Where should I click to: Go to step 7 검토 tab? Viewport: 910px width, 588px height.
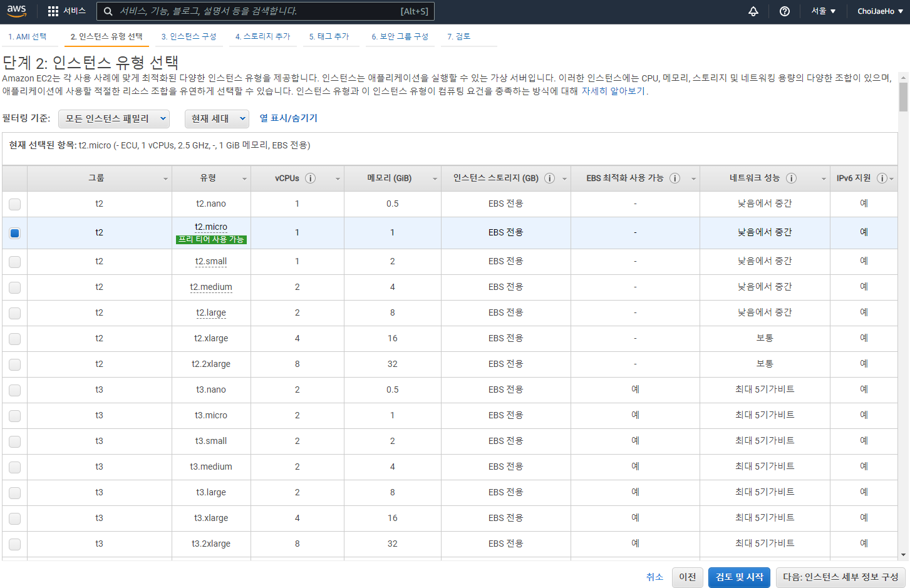[x=459, y=36]
